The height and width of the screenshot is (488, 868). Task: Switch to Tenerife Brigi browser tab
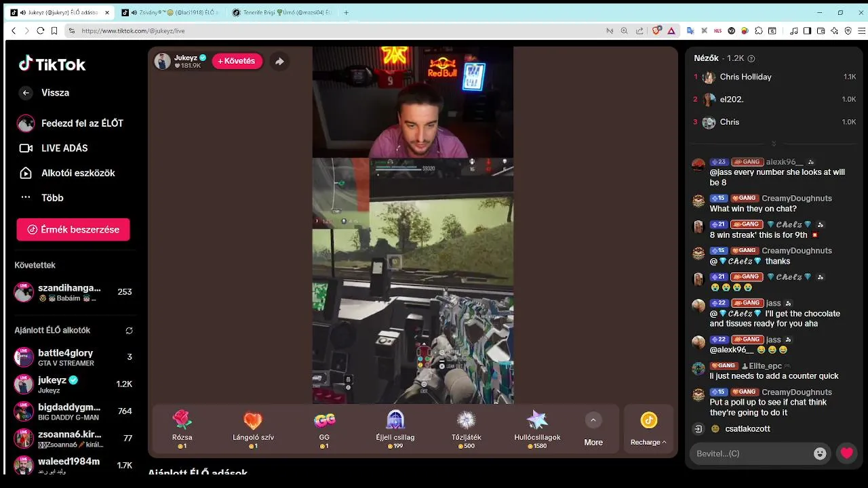point(282,12)
